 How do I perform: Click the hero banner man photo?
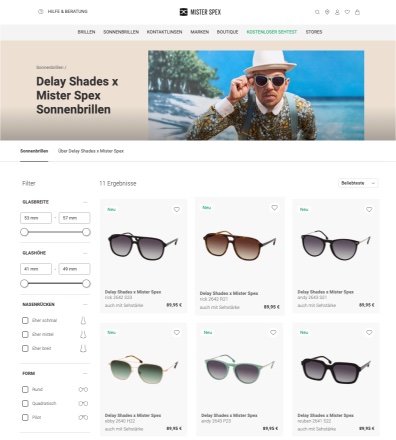tap(256, 95)
